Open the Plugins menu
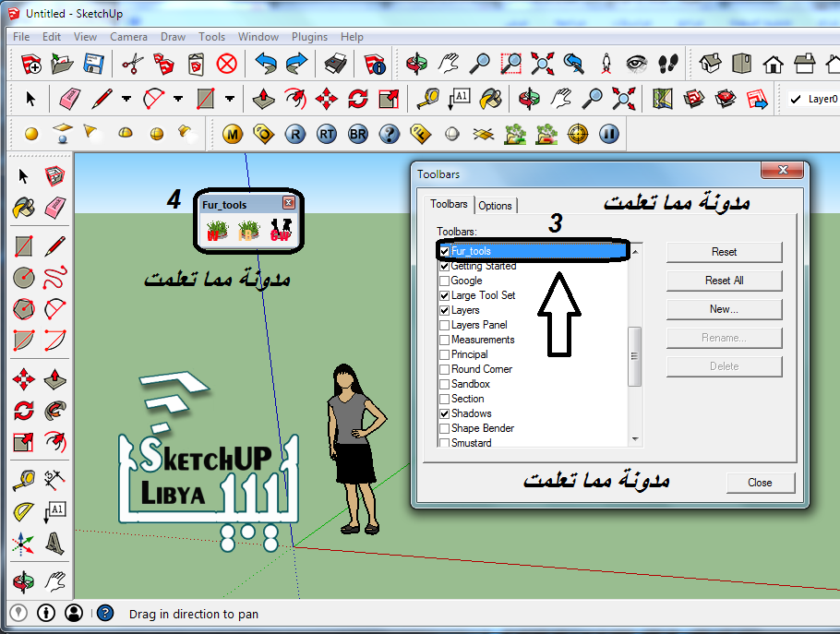 pyautogui.click(x=309, y=37)
